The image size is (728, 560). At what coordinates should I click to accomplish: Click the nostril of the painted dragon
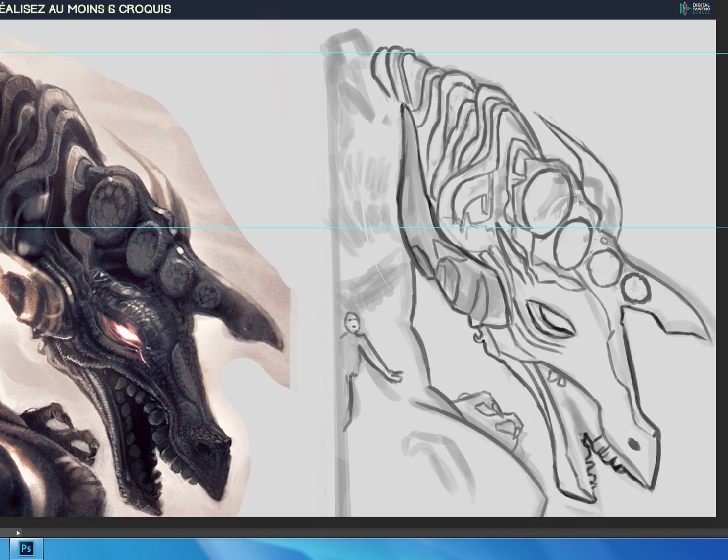(x=203, y=447)
